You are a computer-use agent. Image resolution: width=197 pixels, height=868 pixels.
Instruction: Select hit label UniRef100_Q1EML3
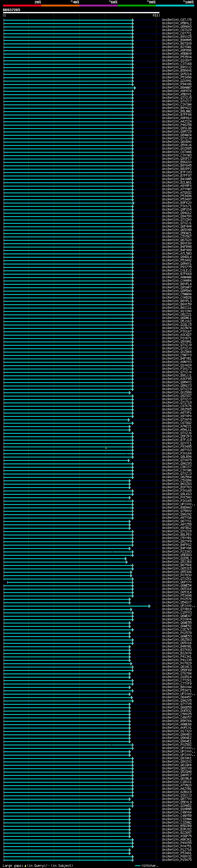pyautogui.click(x=177, y=558)
